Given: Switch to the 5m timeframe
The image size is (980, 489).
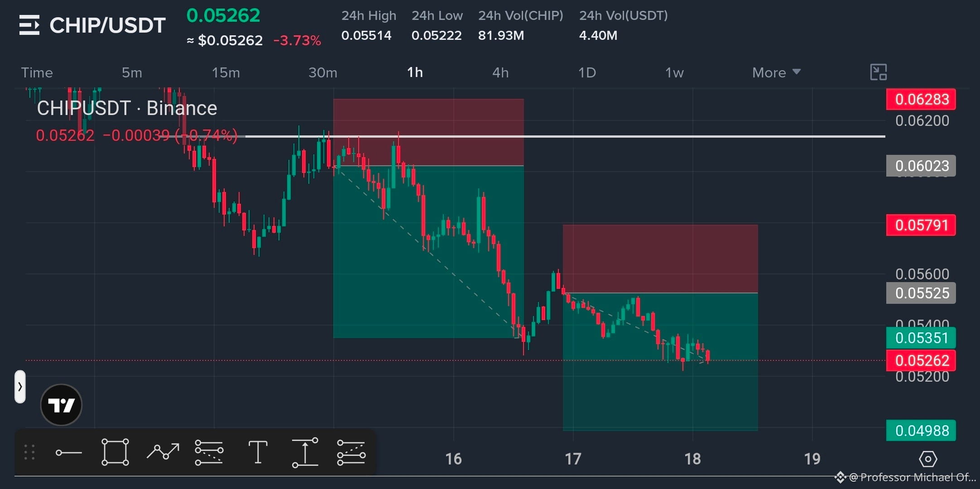Looking at the screenshot, I should coord(132,72).
